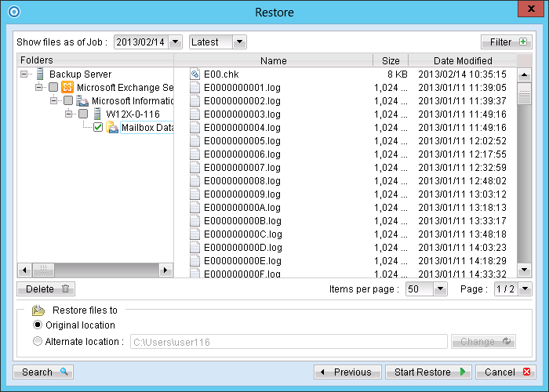
Task: Go back with the Previous button
Action: pos(347,372)
